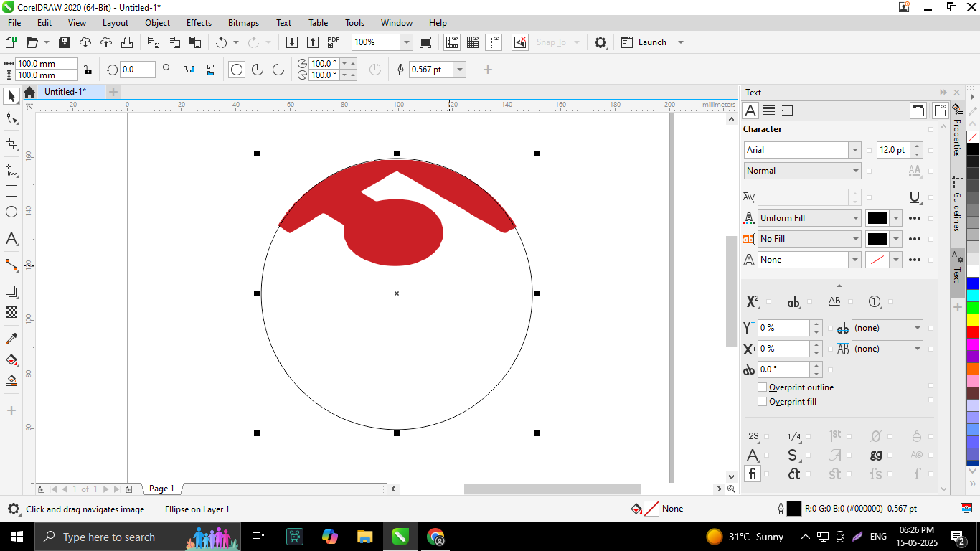The width and height of the screenshot is (980, 551).
Task: Click the Export icon
Action: (313, 42)
